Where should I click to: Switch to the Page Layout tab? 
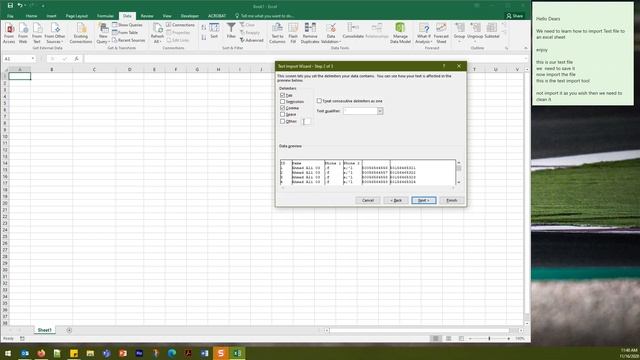(77, 16)
